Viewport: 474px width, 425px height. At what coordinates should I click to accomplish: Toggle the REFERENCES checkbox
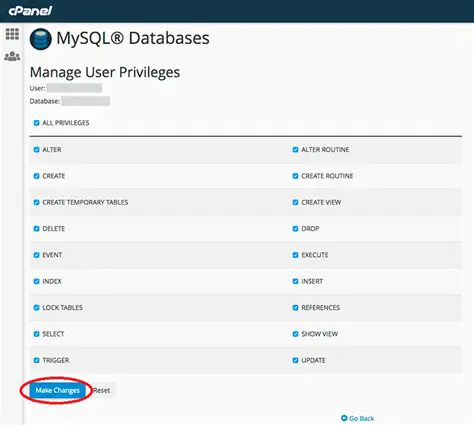click(x=295, y=308)
